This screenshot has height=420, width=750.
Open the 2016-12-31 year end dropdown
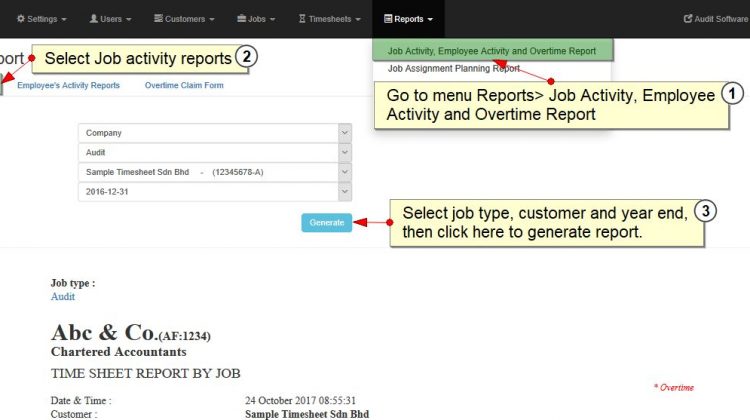344,192
